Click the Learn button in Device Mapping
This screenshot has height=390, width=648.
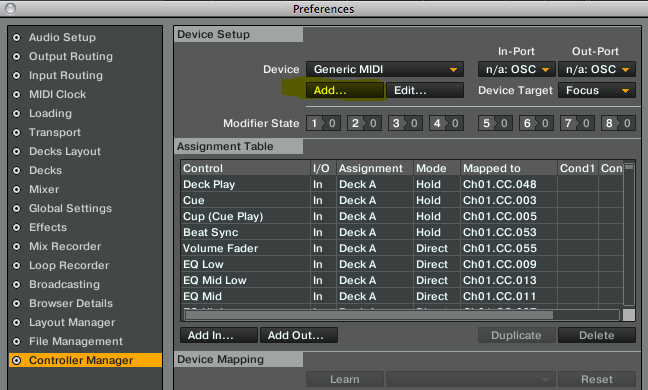[345, 379]
